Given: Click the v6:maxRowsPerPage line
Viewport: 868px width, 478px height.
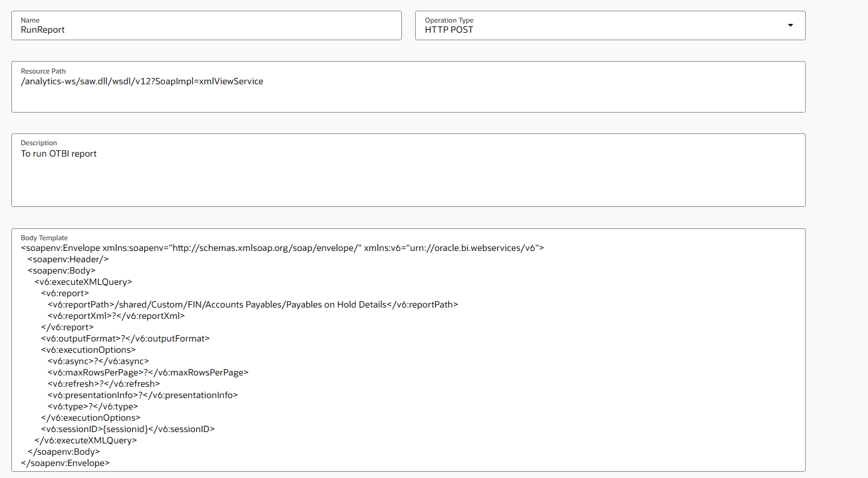Looking at the screenshot, I should (x=148, y=372).
